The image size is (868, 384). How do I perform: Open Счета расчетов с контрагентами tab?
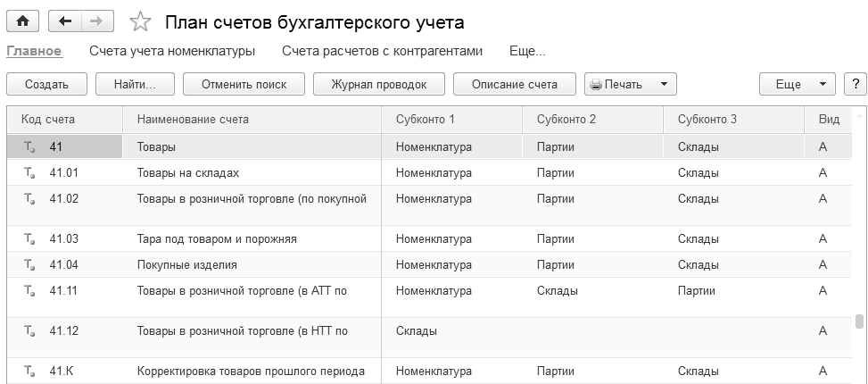pyautogui.click(x=382, y=51)
